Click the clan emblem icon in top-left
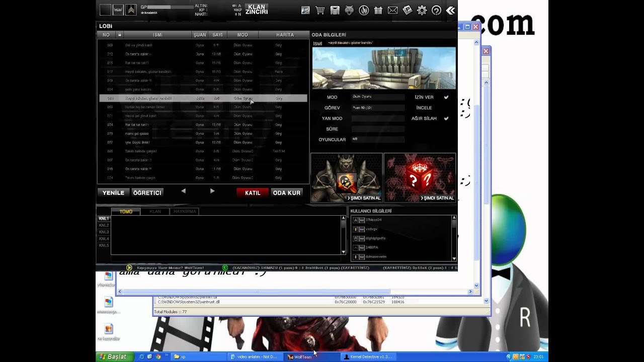 click(118, 10)
